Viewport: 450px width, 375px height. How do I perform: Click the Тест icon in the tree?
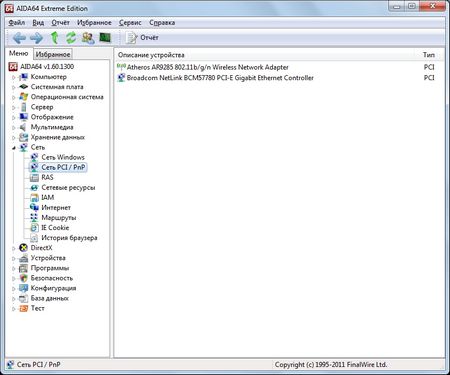click(x=23, y=308)
